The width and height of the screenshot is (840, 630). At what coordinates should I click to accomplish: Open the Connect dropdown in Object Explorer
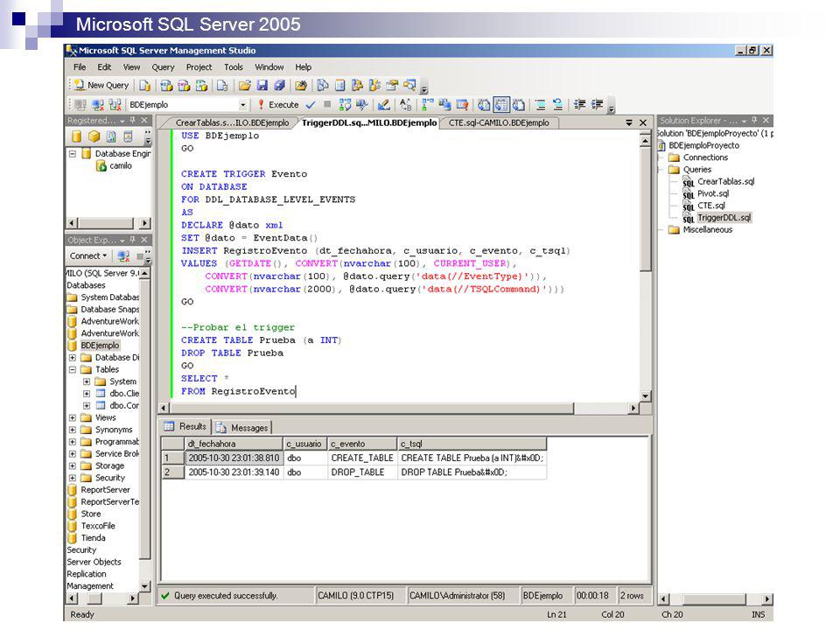[87, 256]
